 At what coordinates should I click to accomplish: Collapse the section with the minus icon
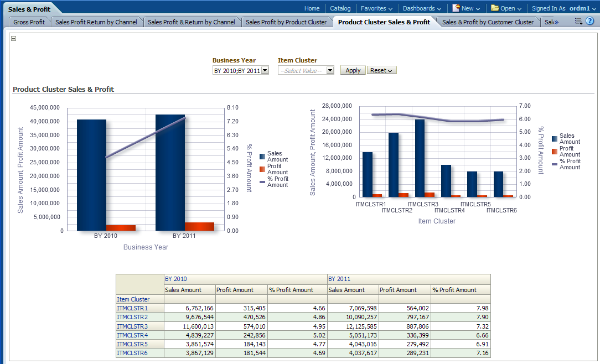[x=14, y=38]
